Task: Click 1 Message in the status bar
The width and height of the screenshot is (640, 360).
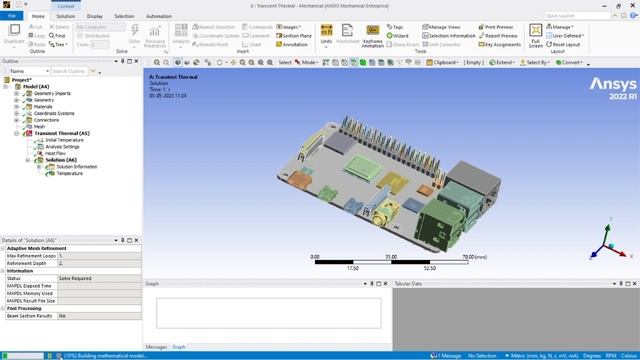Action: tap(446, 356)
